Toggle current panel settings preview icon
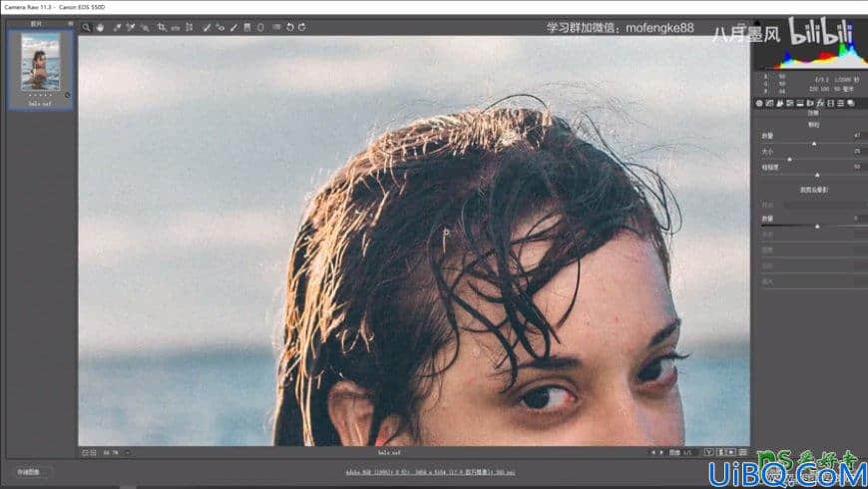Image resolution: width=868 pixels, height=489 pixels. pos(743,452)
